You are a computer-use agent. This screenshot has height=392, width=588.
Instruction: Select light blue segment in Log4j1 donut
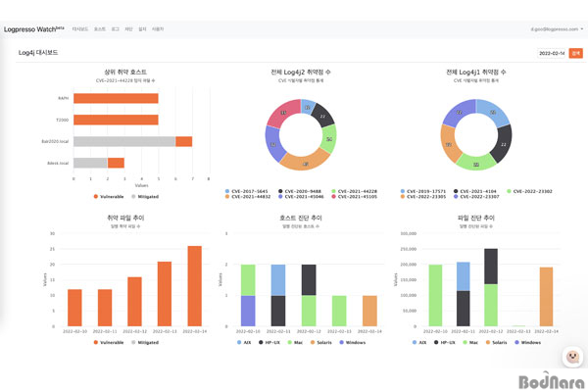pyautogui.click(x=494, y=112)
